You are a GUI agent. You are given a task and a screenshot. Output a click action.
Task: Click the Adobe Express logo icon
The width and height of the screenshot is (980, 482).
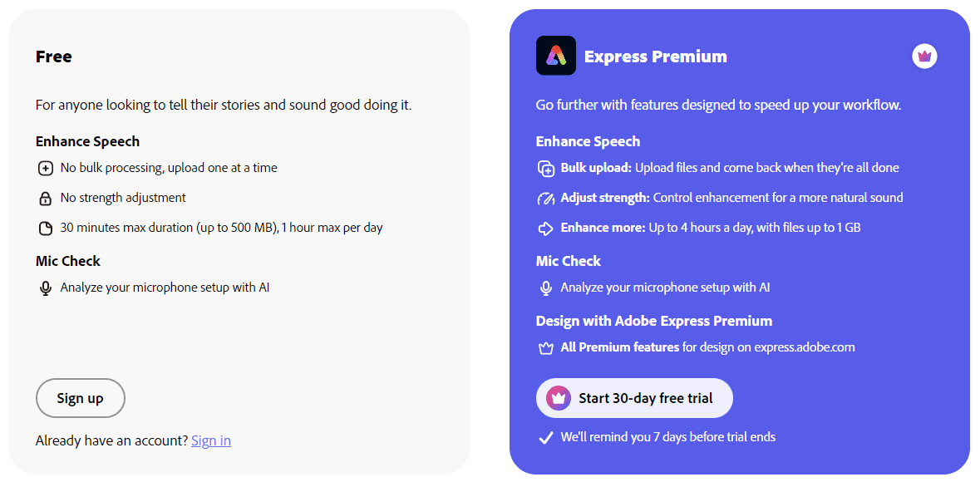coord(555,56)
